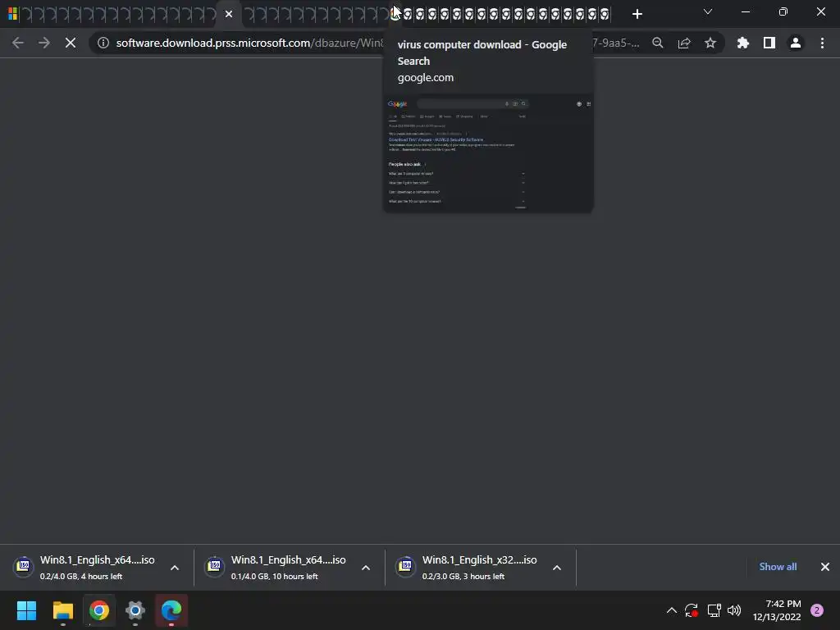Open the Extensions puzzle menu
Screen dimensions: 840x630
pyautogui.click(x=742, y=43)
